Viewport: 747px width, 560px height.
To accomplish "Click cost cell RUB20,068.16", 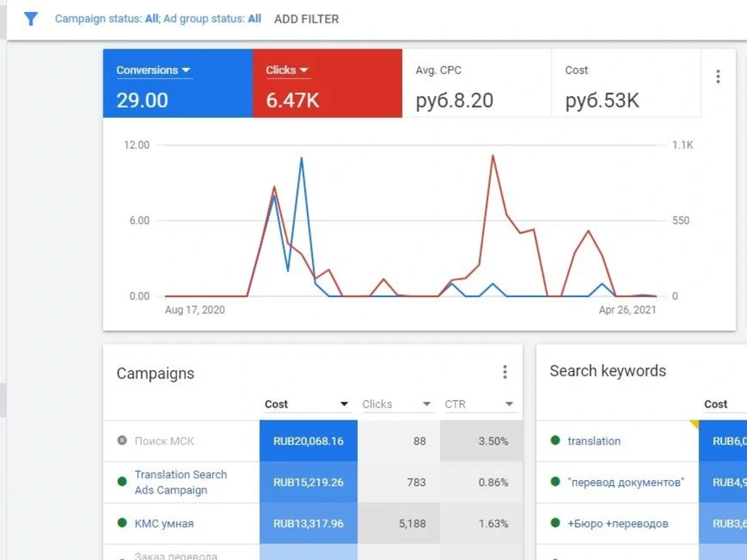I will [309, 441].
